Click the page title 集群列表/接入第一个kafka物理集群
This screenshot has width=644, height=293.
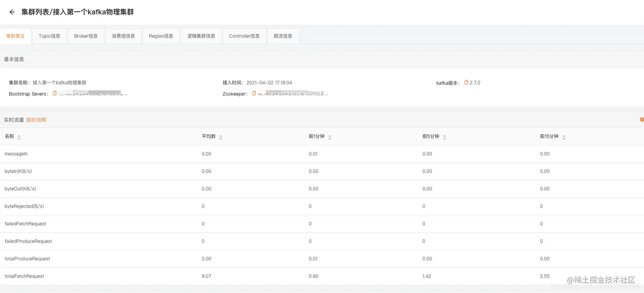tap(78, 12)
